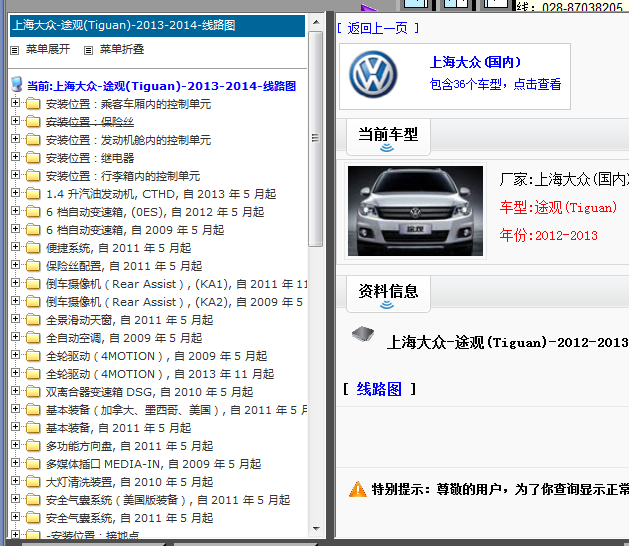Click folder icon of 双离合器变速箱 DSG

point(33,392)
